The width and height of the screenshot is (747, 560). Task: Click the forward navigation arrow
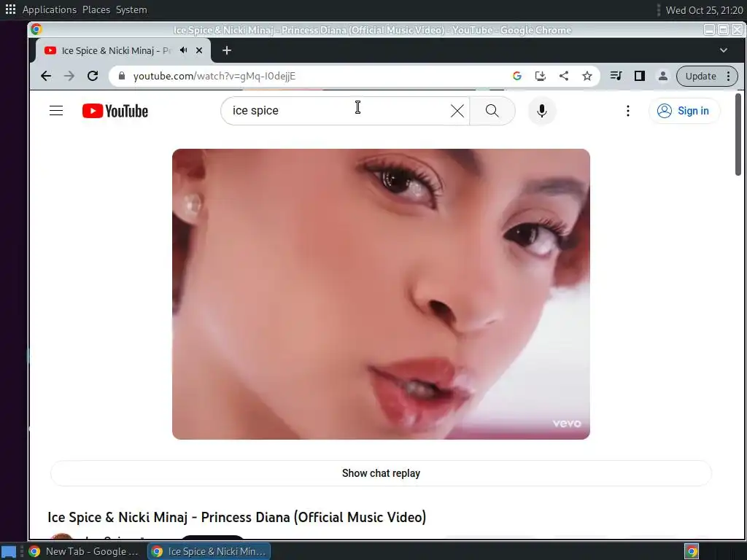click(69, 76)
